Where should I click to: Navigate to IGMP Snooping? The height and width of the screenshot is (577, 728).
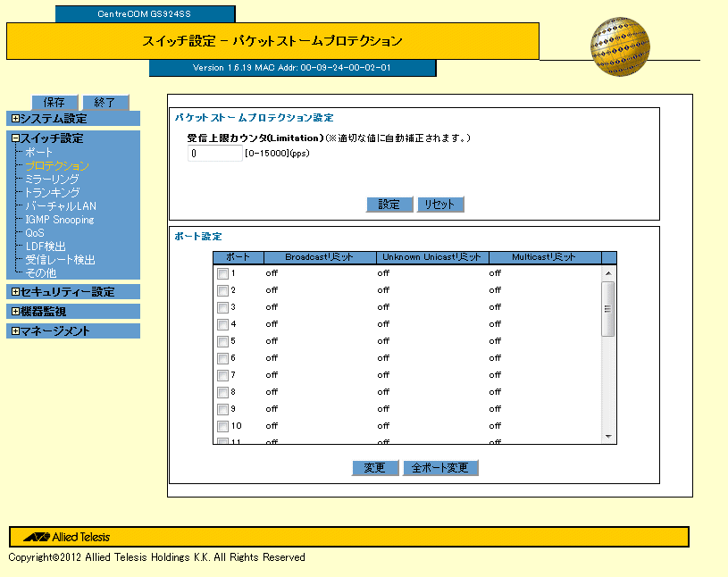pos(60,220)
